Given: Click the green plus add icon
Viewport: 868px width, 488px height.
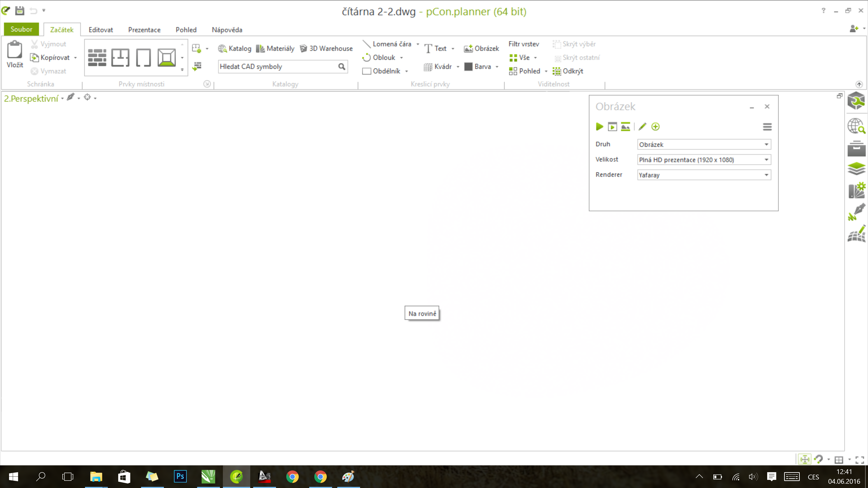Looking at the screenshot, I should pos(655,127).
